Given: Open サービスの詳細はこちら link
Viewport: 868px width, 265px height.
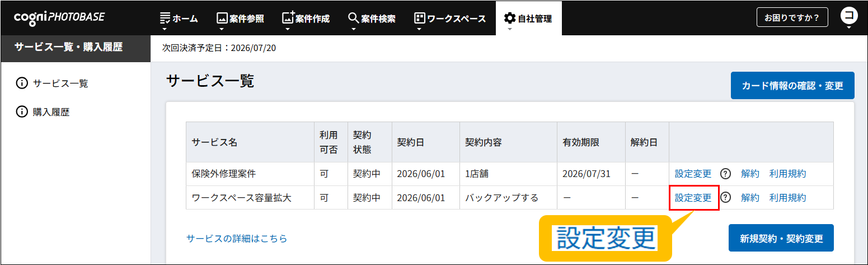Looking at the screenshot, I should click(x=237, y=239).
